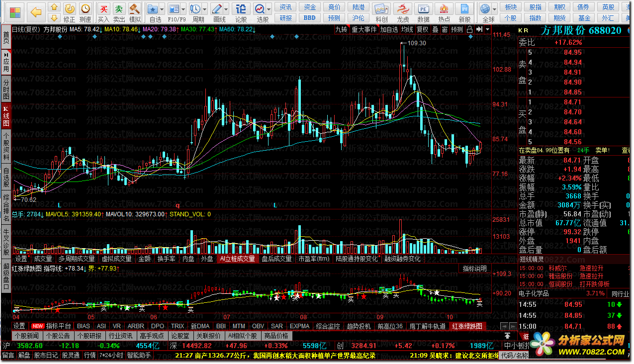
Task: Open the 个股资料 side tab
Action: pos(6,146)
